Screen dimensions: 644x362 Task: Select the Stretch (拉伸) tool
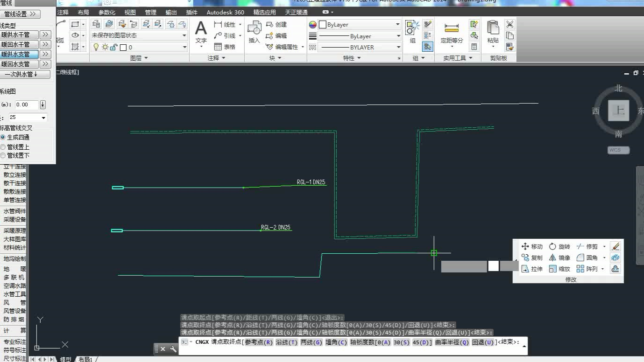pyautogui.click(x=532, y=269)
